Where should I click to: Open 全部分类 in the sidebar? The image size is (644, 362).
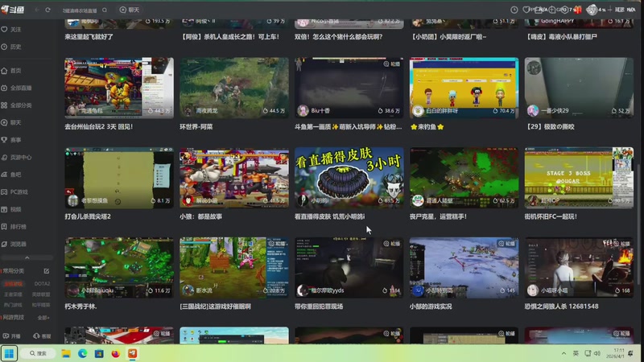[16, 105]
